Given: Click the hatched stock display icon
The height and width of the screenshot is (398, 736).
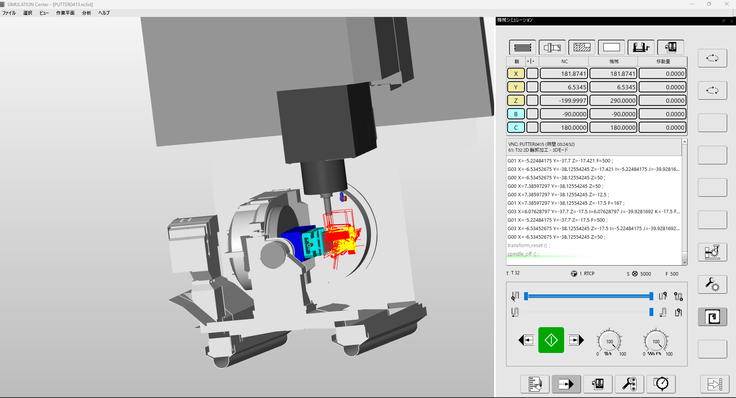Looking at the screenshot, I should click(582, 47).
